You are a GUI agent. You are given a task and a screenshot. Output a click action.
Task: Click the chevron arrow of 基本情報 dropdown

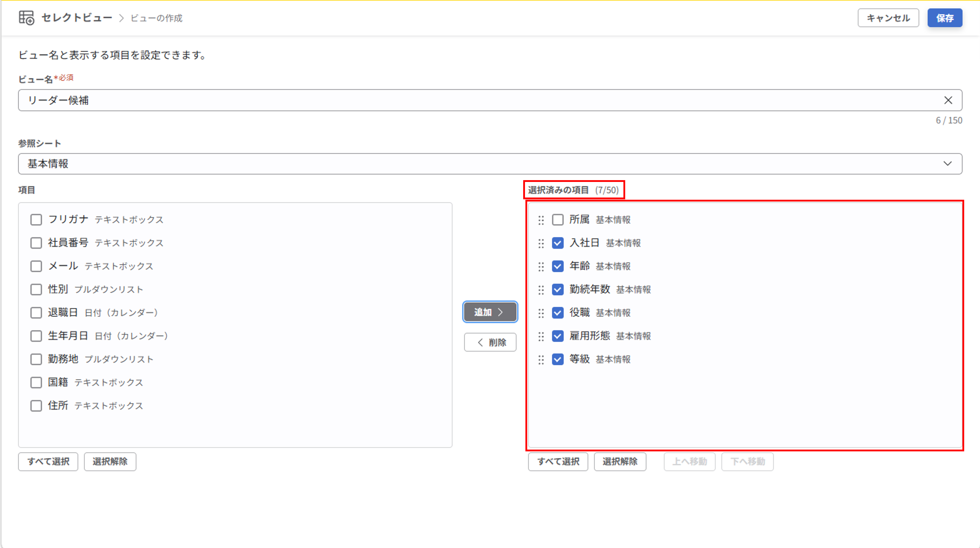click(947, 164)
